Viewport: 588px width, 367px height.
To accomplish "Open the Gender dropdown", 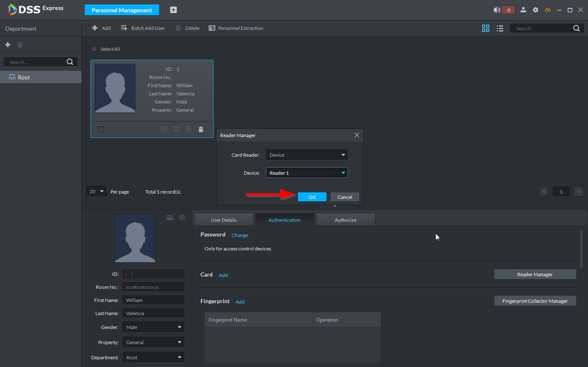I will coord(153,327).
